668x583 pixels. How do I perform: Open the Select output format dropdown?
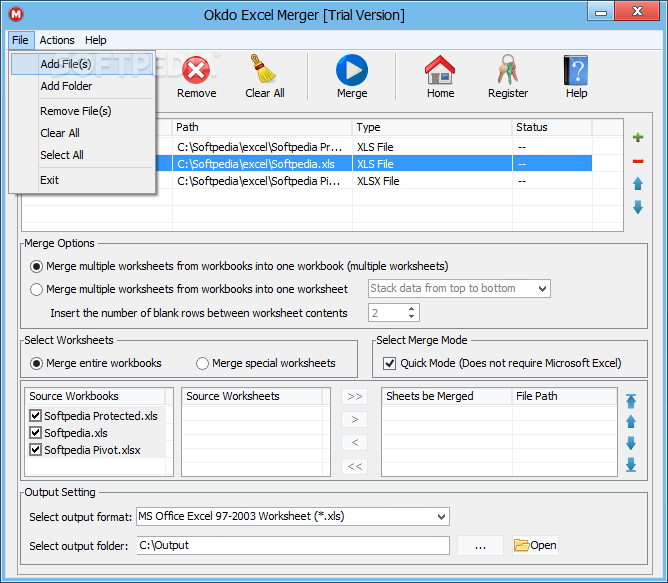[x=441, y=517]
